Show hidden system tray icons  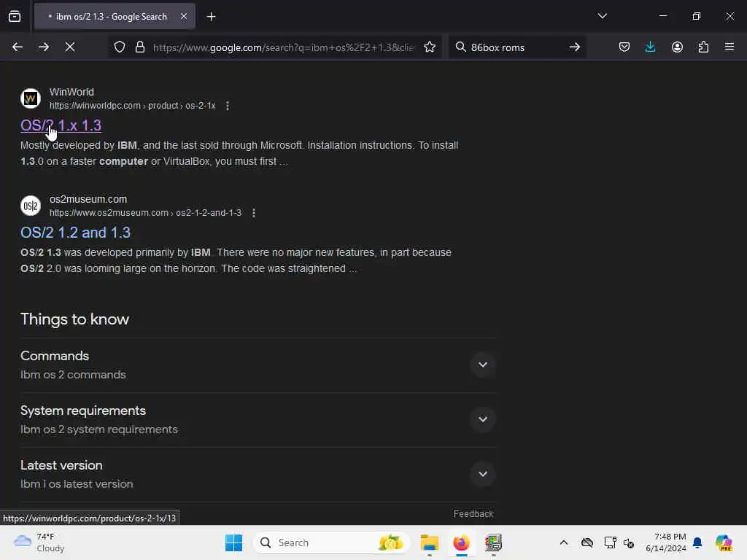pyautogui.click(x=564, y=542)
